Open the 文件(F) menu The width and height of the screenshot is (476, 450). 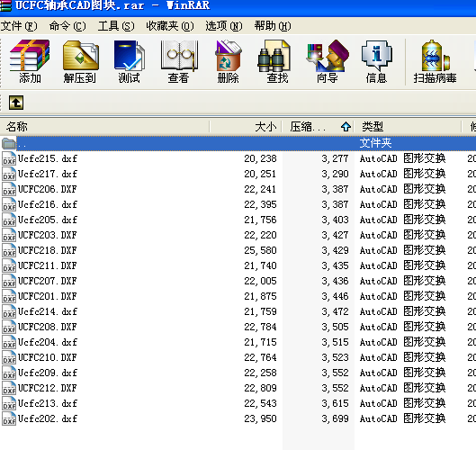pyautogui.click(x=19, y=26)
